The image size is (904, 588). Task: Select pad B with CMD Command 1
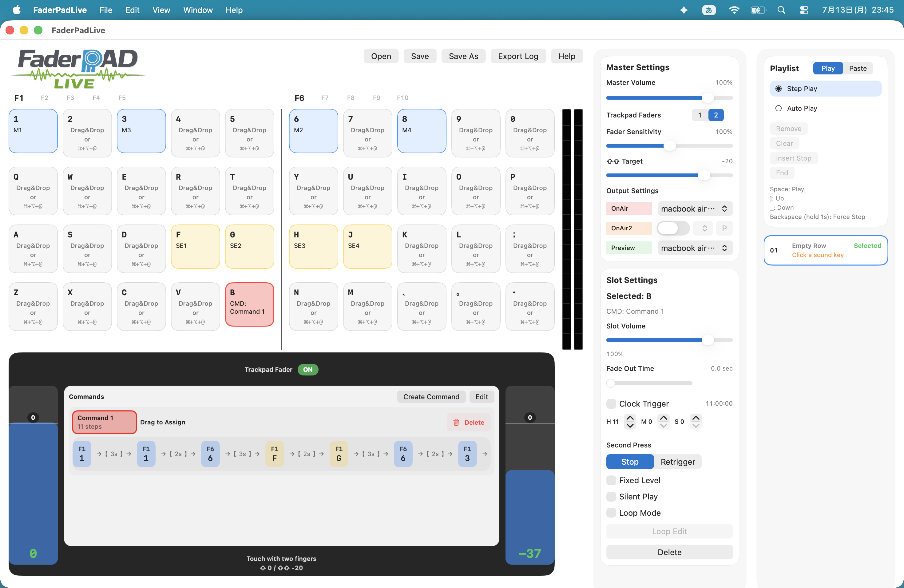point(250,304)
